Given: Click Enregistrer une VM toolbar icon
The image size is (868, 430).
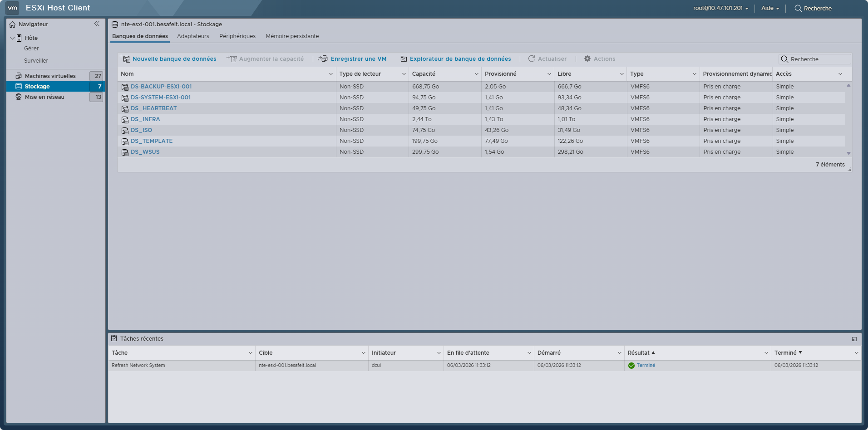Looking at the screenshot, I should [323, 59].
